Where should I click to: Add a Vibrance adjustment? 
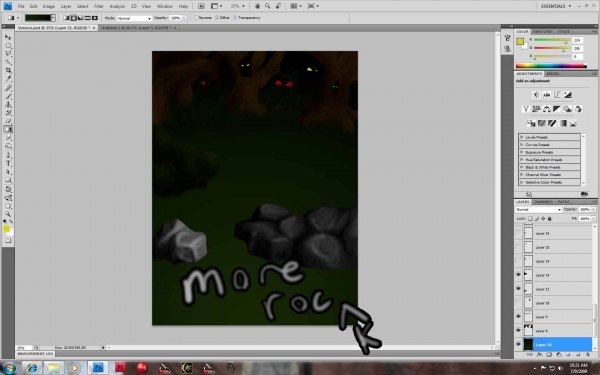pyautogui.click(x=526, y=109)
